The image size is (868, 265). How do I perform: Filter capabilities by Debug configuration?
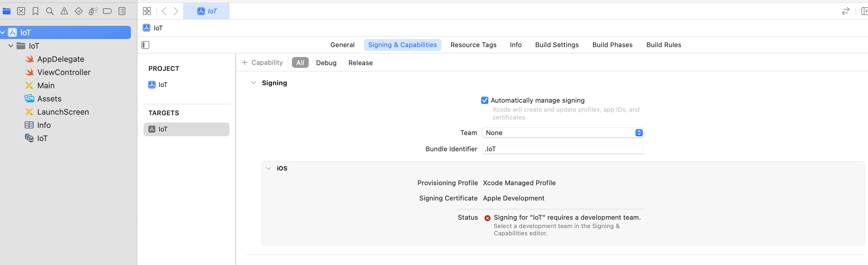pos(326,63)
